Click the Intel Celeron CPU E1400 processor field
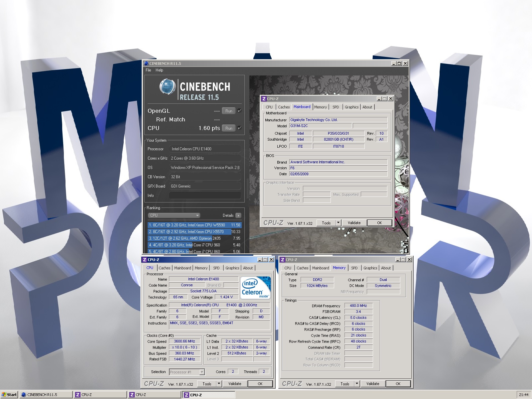The image size is (532, 399). (x=205, y=149)
